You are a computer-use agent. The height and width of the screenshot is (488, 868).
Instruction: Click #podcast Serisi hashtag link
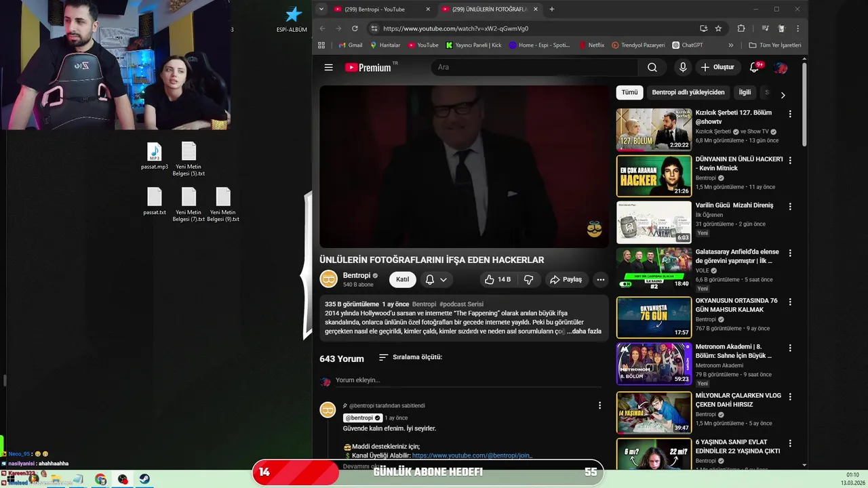pyautogui.click(x=461, y=304)
